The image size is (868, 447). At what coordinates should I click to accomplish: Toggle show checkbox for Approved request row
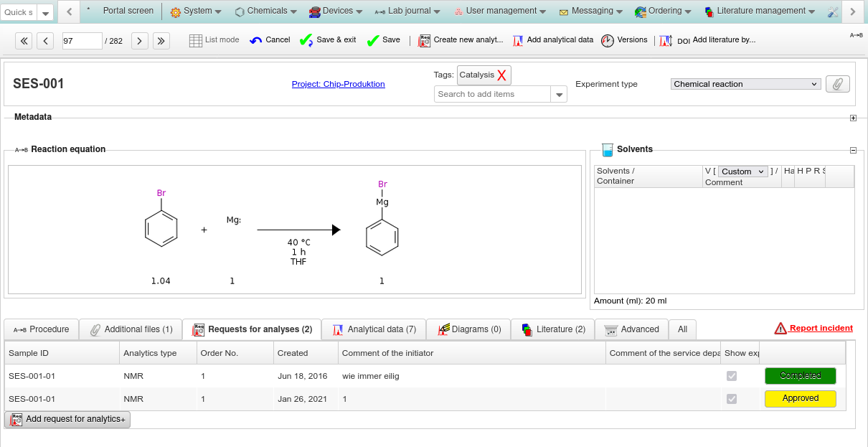point(732,399)
